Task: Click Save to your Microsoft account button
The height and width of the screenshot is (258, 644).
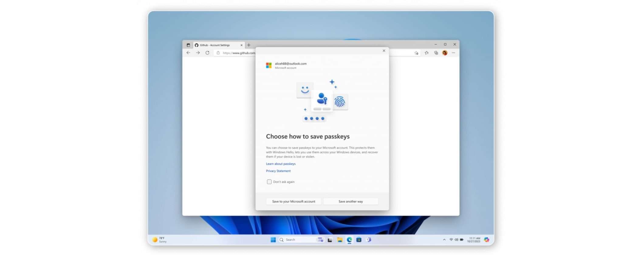Action: (x=293, y=201)
